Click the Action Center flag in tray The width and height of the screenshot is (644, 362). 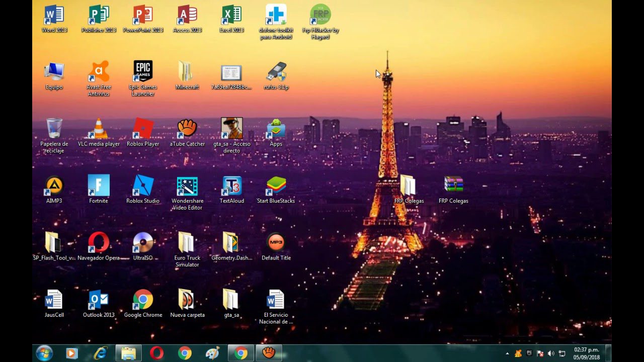[540, 353]
